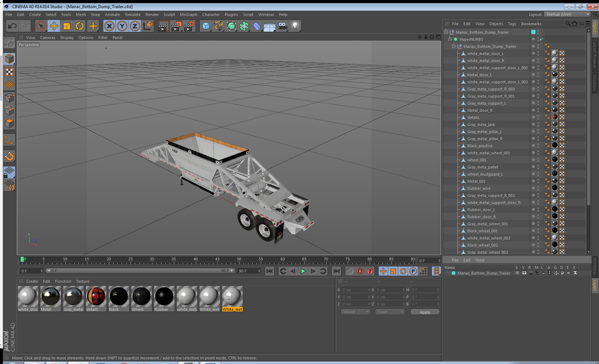This screenshot has width=599, height=364.
Task: Go to start of animation
Action: 270,271
